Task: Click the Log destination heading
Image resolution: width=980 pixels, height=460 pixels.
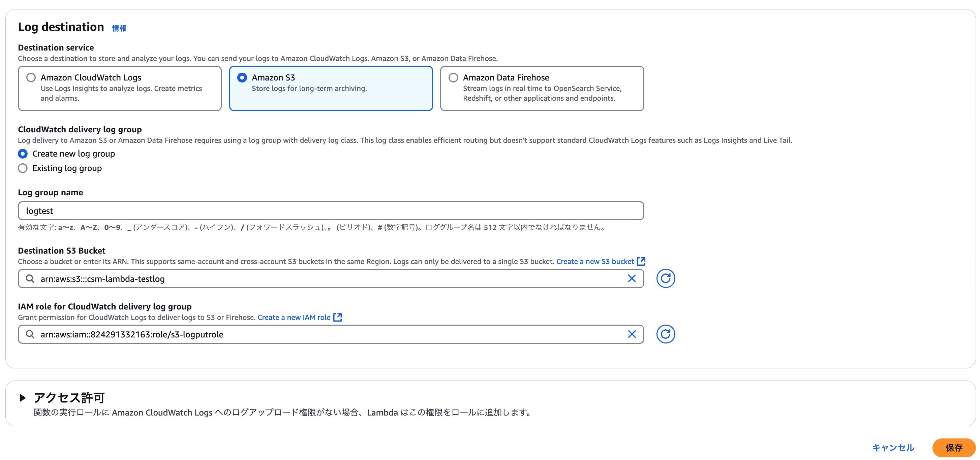Action: pos(61,27)
